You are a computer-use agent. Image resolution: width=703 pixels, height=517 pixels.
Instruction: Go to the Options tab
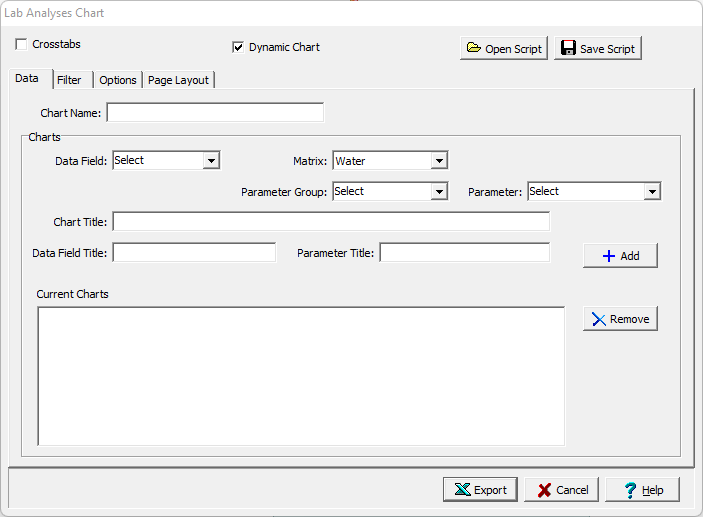click(x=118, y=80)
